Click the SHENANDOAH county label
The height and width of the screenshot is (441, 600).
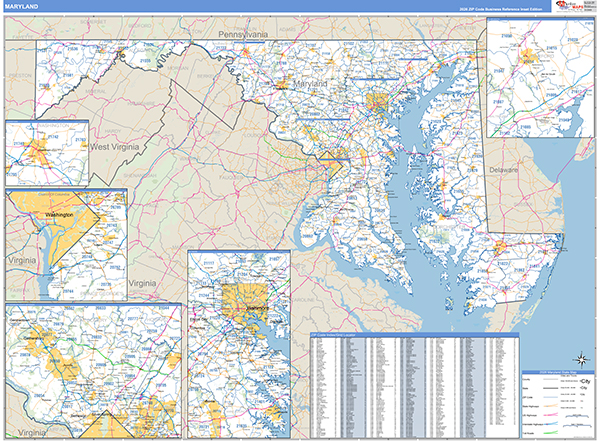pos(140,176)
